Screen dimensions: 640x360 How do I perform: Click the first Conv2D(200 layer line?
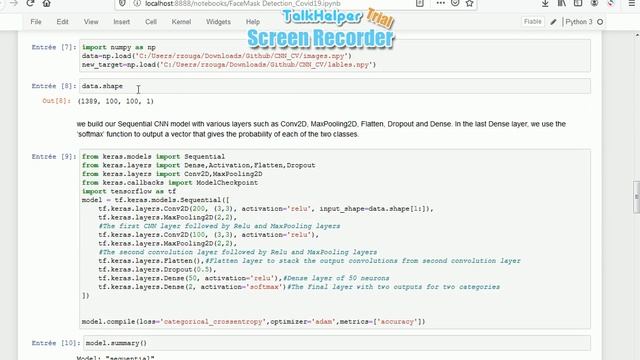(x=266, y=209)
